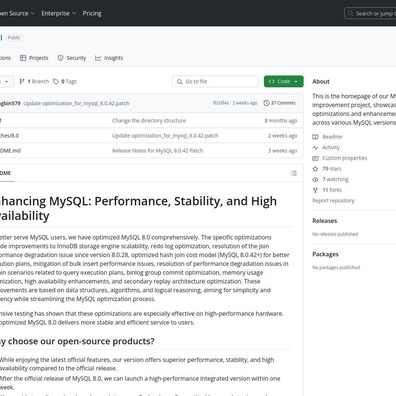Screen dimensions: 396x396
Task: Open commit message Release Notes for MySQL 8.0.42 Patch
Action: point(158,151)
